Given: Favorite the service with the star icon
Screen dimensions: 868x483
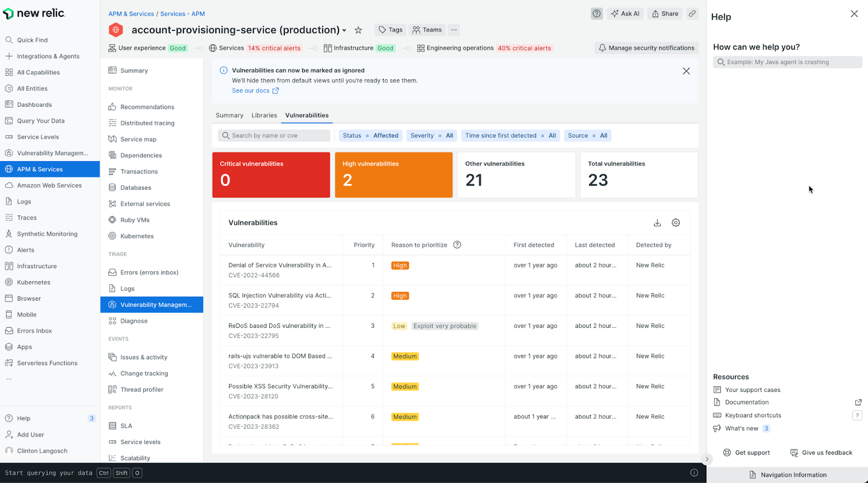Looking at the screenshot, I should point(358,30).
